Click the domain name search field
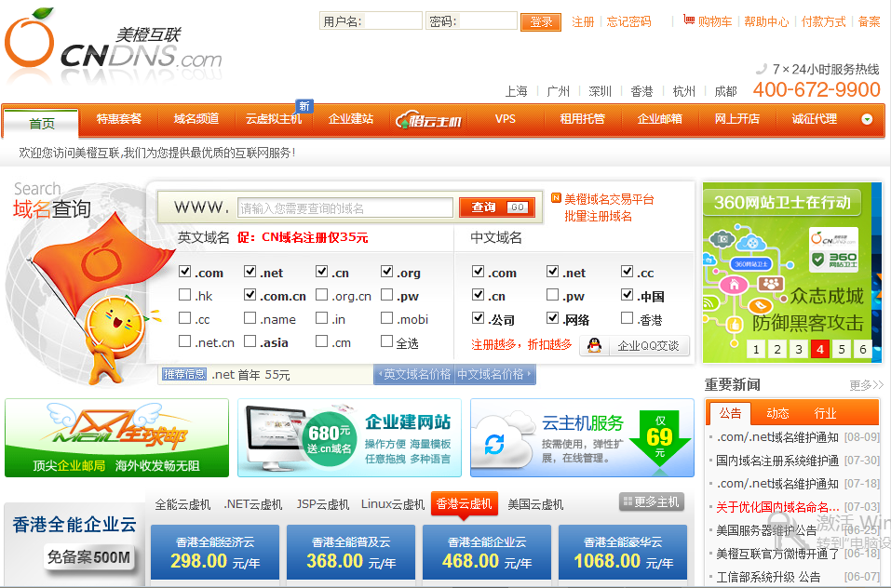The image size is (891, 588). 344,207
